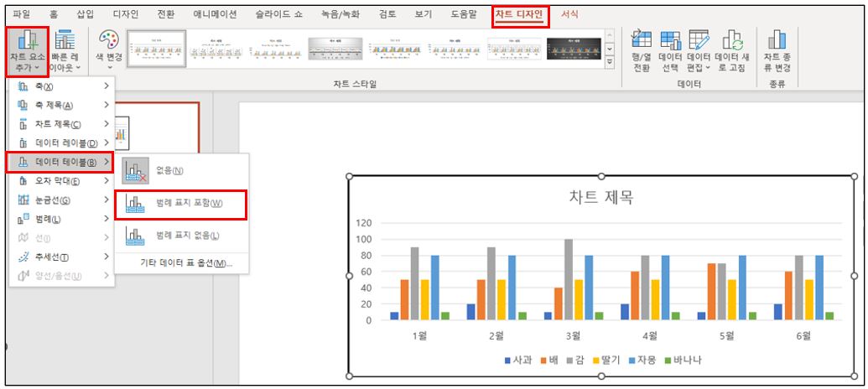Open the 파일 tab
Image resolution: width=868 pixels, height=389 pixels.
coord(22,14)
